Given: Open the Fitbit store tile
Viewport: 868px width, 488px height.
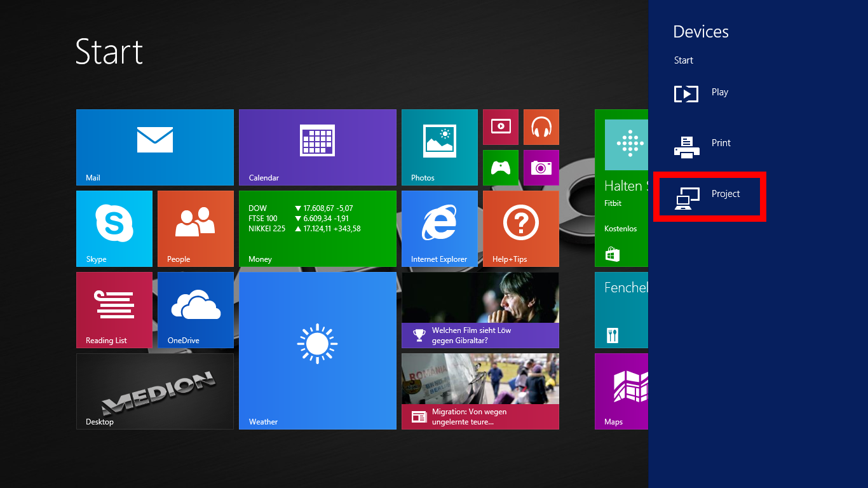Looking at the screenshot, I should tap(621, 188).
